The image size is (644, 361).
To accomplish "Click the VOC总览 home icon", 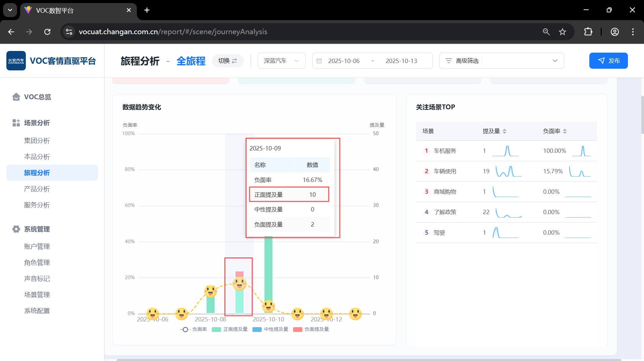I will (16, 97).
